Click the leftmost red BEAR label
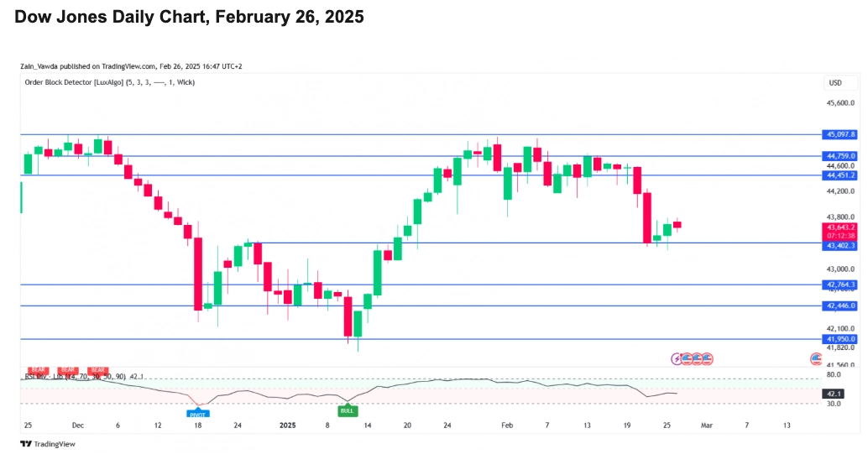 [37, 370]
